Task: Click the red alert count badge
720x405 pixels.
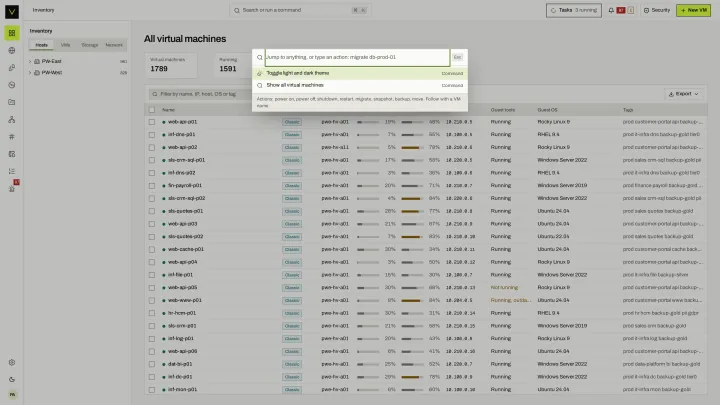Action: pos(621,10)
